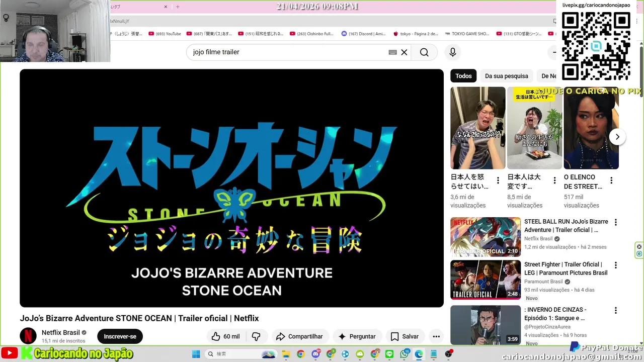Open INVERNO DE CINZAS Episódio 1 title

pos(555,314)
